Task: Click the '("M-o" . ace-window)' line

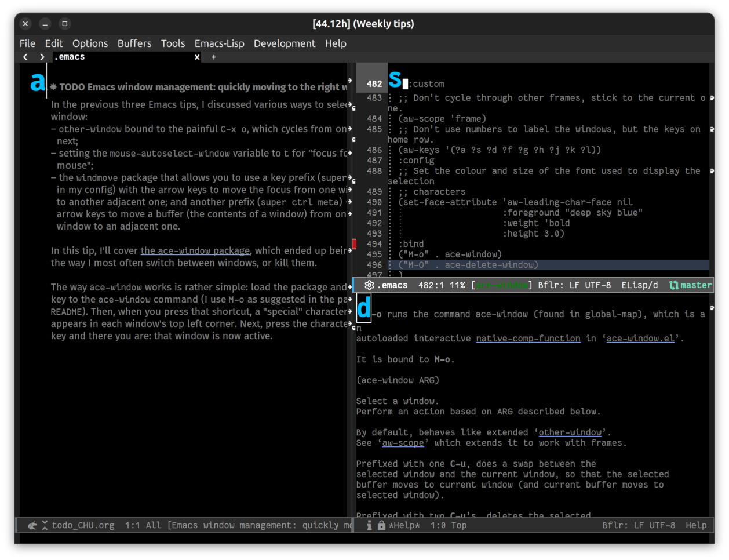Action: [450, 254]
